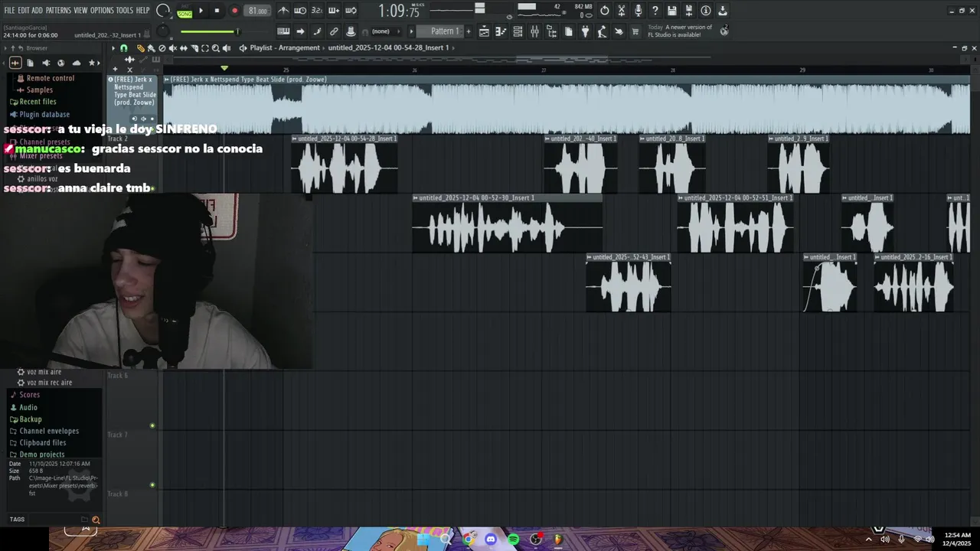Toggle the 3-2-1 countdown before recording

317,11
